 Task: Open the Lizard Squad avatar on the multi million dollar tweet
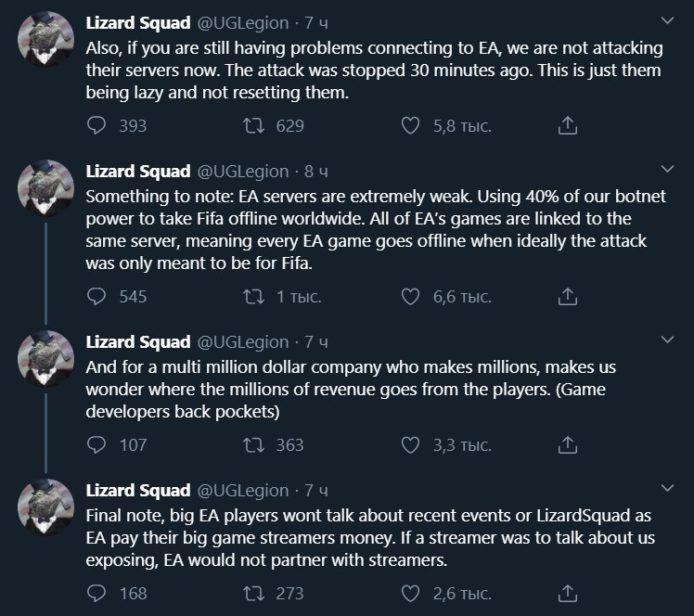[x=45, y=358]
